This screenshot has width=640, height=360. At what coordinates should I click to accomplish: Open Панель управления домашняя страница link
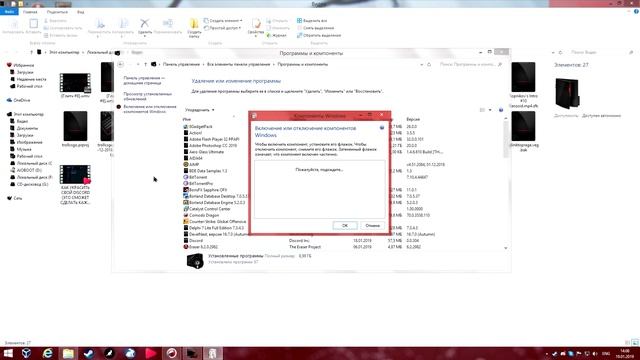tap(144, 80)
